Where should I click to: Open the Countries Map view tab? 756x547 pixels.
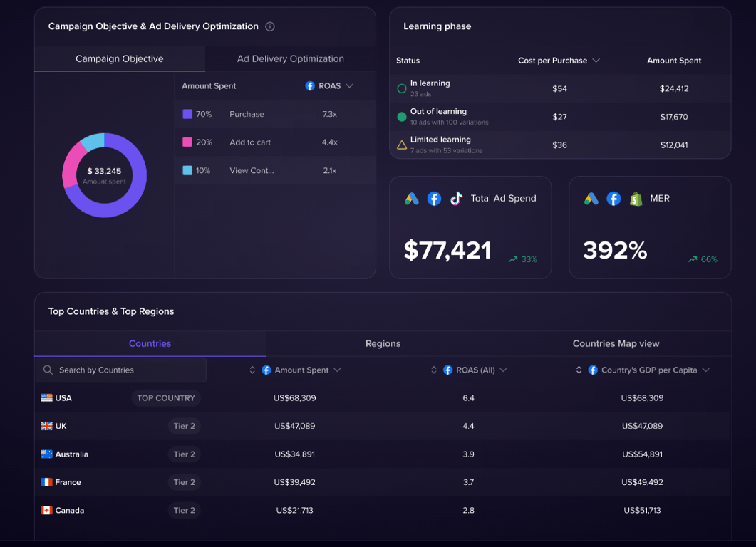(616, 343)
